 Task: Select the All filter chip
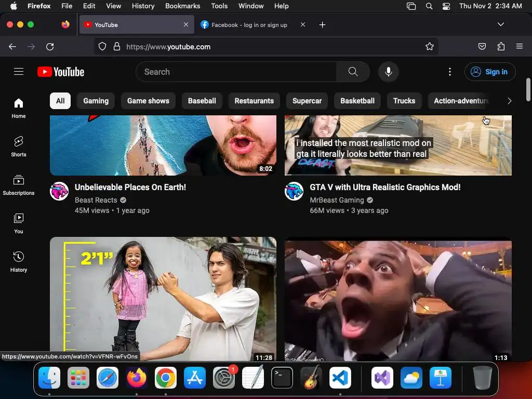click(60, 101)
